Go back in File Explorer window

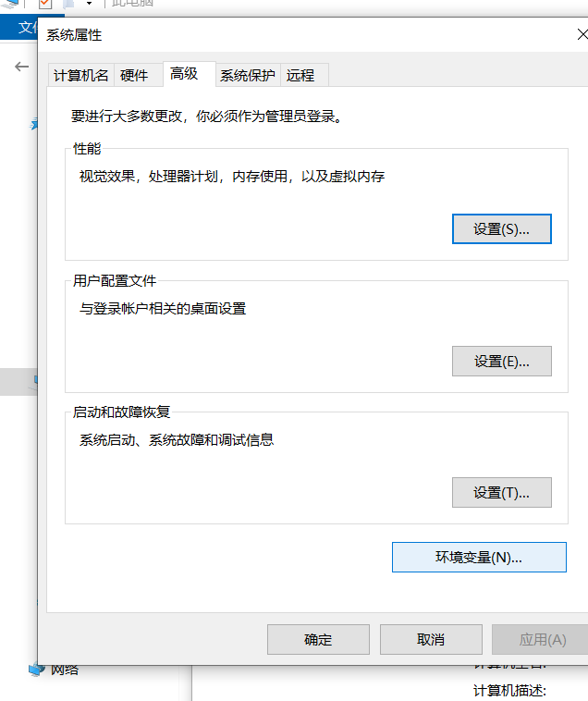(21, 68)
